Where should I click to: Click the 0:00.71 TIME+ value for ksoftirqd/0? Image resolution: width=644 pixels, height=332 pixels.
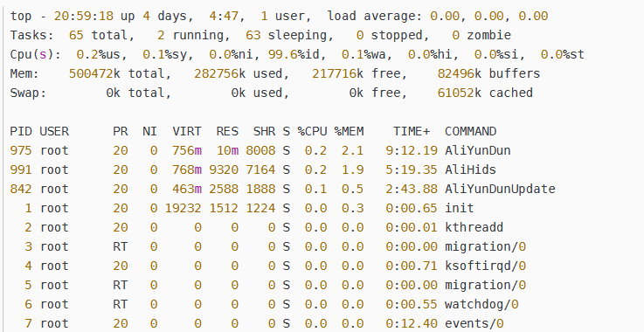(412, 266)
